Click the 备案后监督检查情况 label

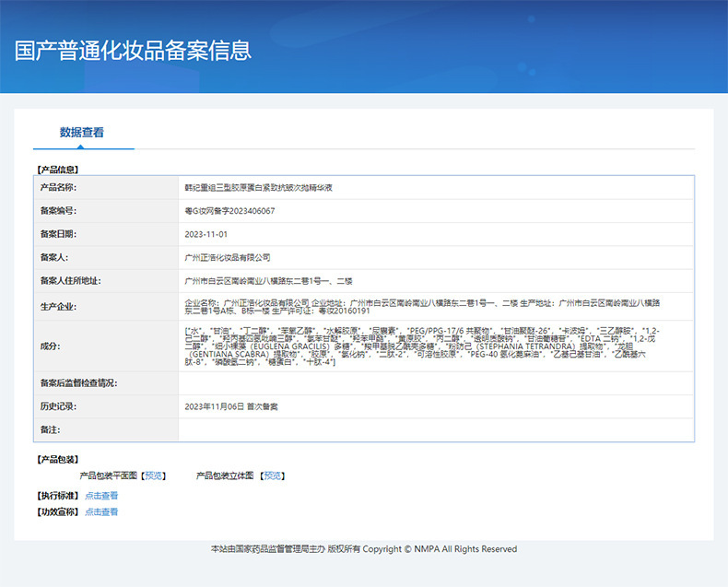79,383
